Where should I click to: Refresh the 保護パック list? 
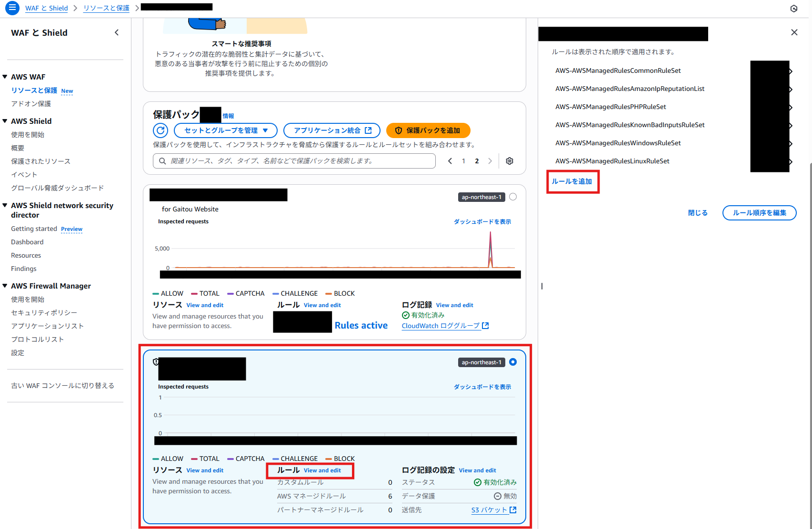click(x=160, y=130)
